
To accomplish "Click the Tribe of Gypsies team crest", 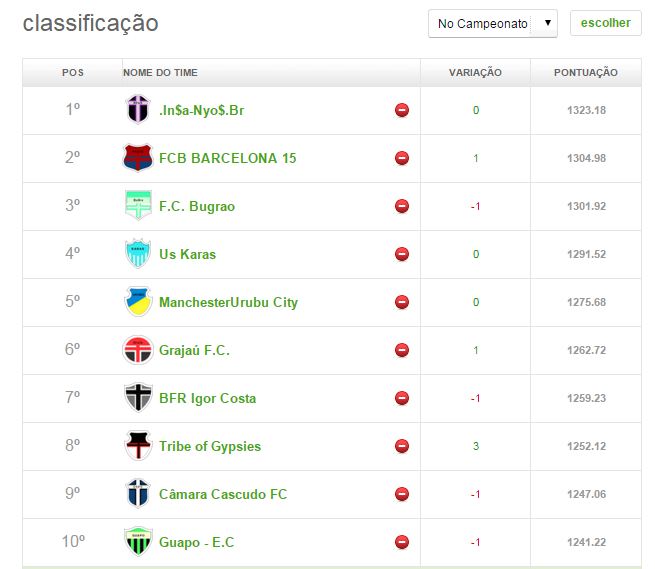I will [137, 446].
